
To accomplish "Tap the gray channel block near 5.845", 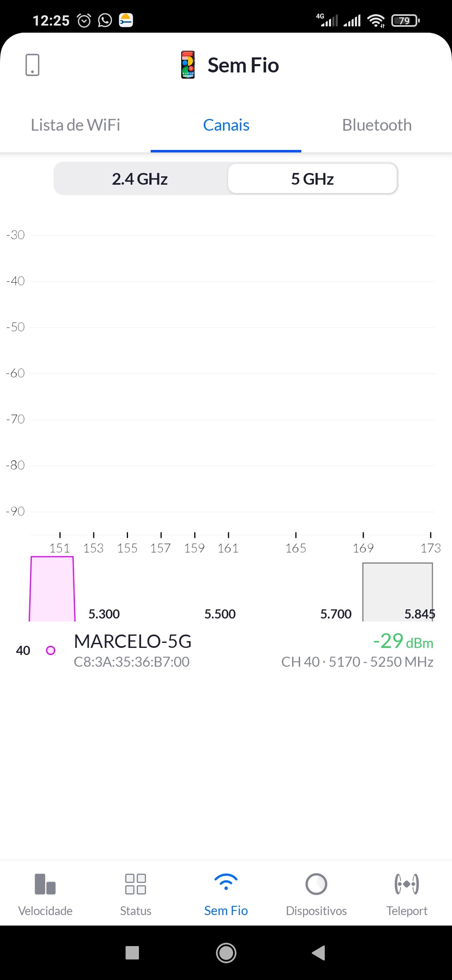I will 397,591.
